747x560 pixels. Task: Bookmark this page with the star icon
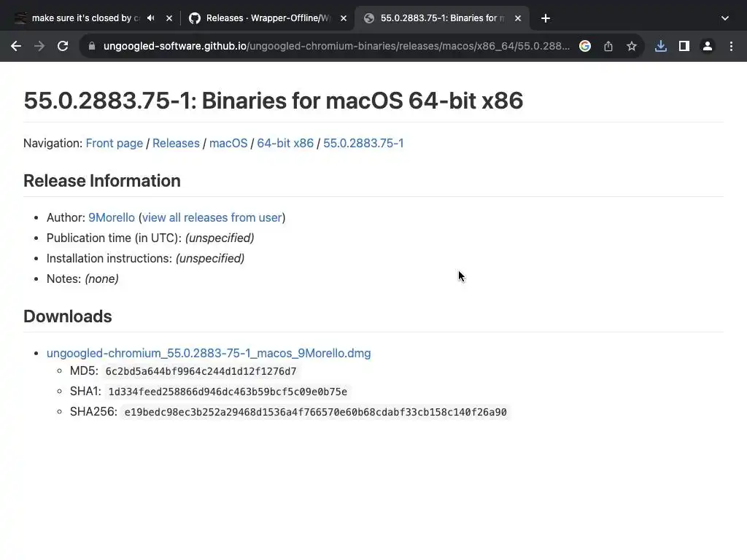tap(632, 46)
